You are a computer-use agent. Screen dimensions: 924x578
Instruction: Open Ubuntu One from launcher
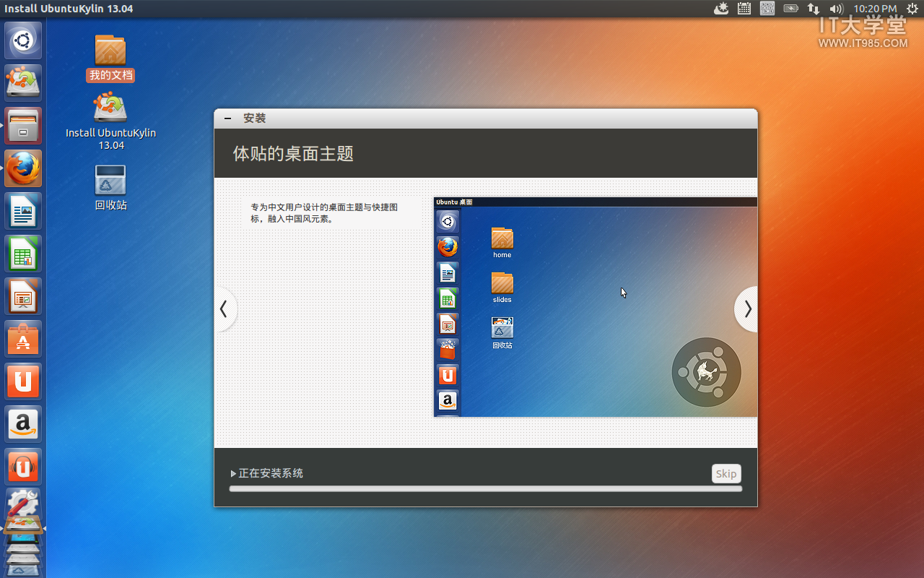[23, 381]
